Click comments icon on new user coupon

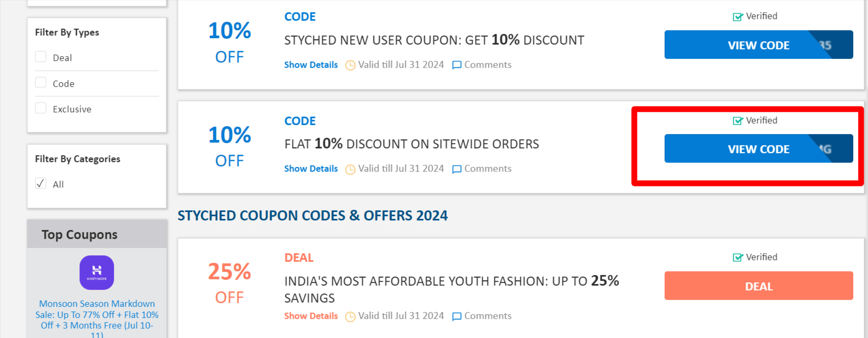457,65
